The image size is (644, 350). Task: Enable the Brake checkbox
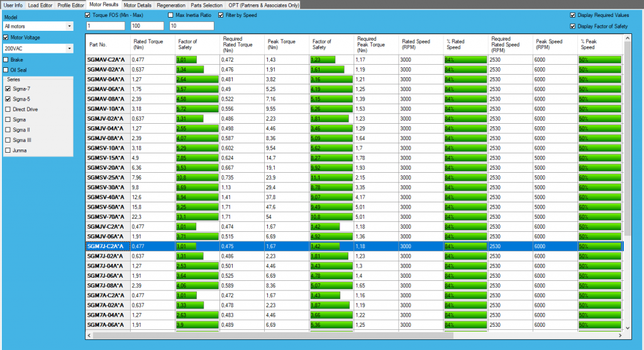point(6,60)
